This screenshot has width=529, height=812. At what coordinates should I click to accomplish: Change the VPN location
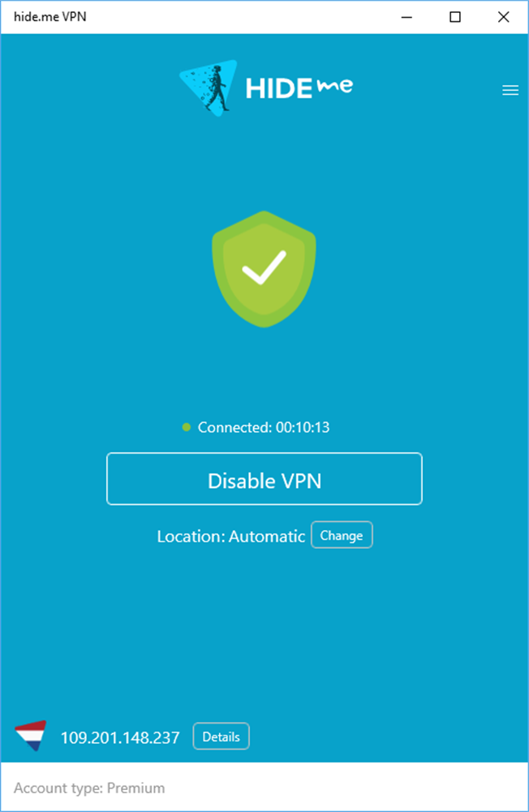tap(342, 535)
